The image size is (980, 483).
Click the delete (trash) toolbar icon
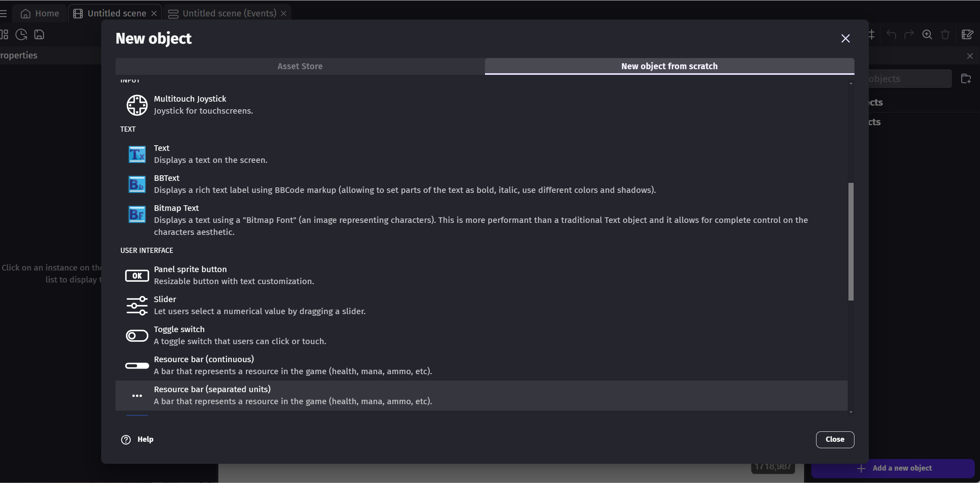(x=945, y=34)
